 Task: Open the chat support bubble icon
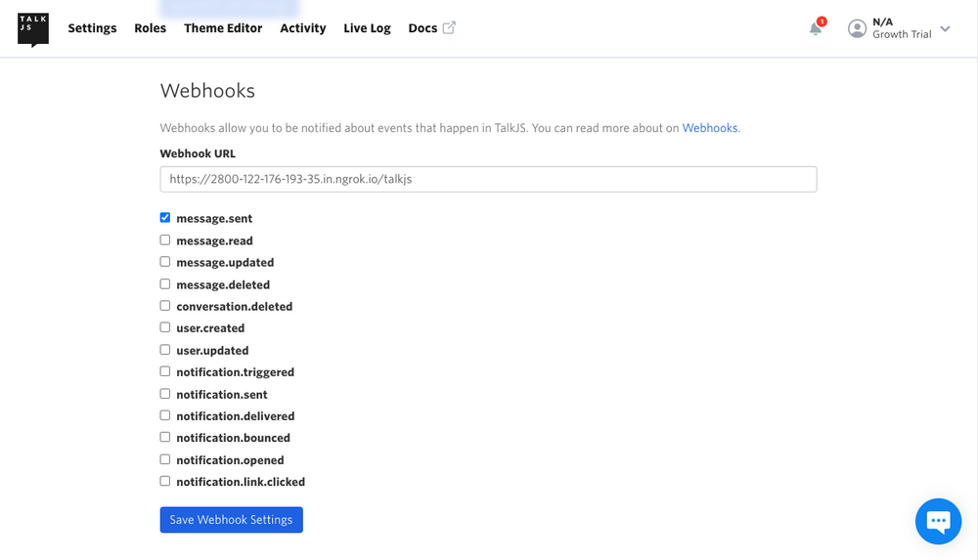(938, 521)
